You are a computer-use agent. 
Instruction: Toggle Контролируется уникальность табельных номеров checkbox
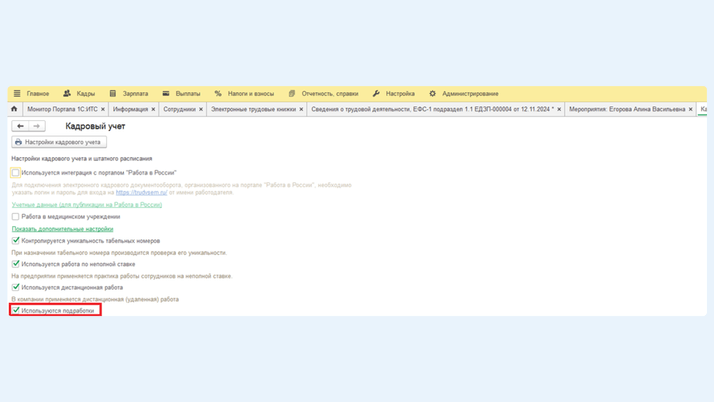15,240
